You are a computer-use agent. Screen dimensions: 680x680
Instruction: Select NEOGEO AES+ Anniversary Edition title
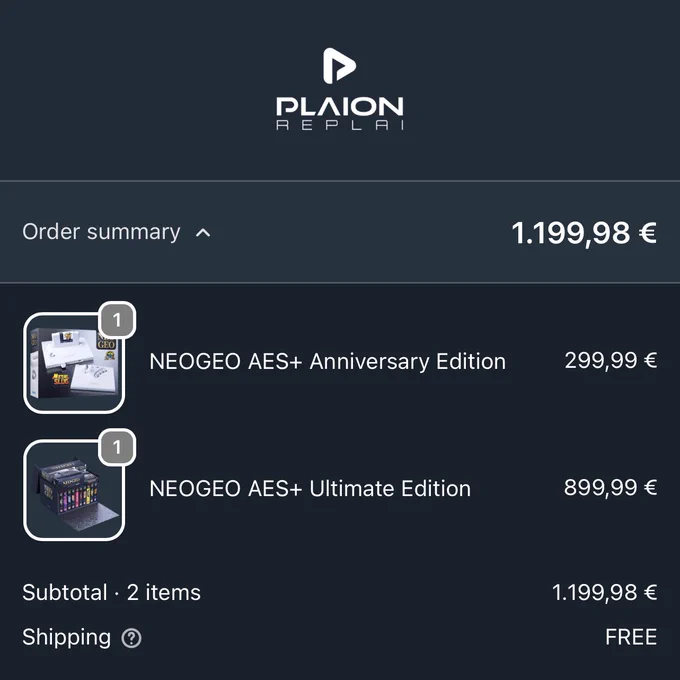[327, 361]
